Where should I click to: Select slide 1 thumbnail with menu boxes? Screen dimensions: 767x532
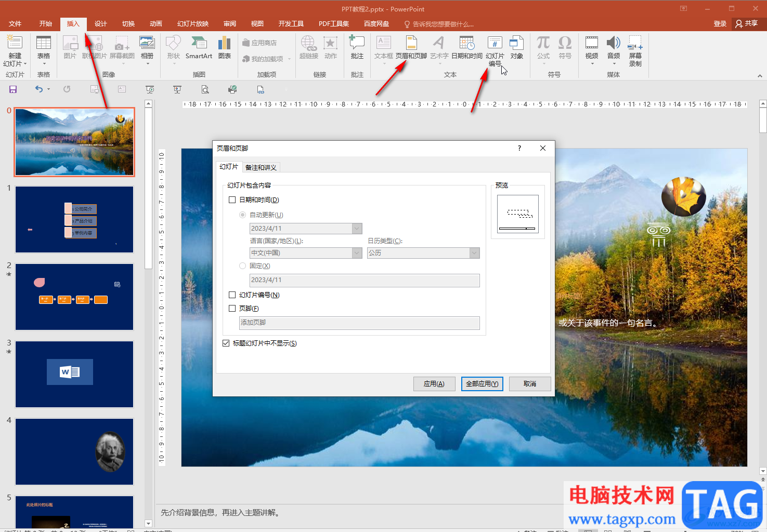(x=74, y=219)
